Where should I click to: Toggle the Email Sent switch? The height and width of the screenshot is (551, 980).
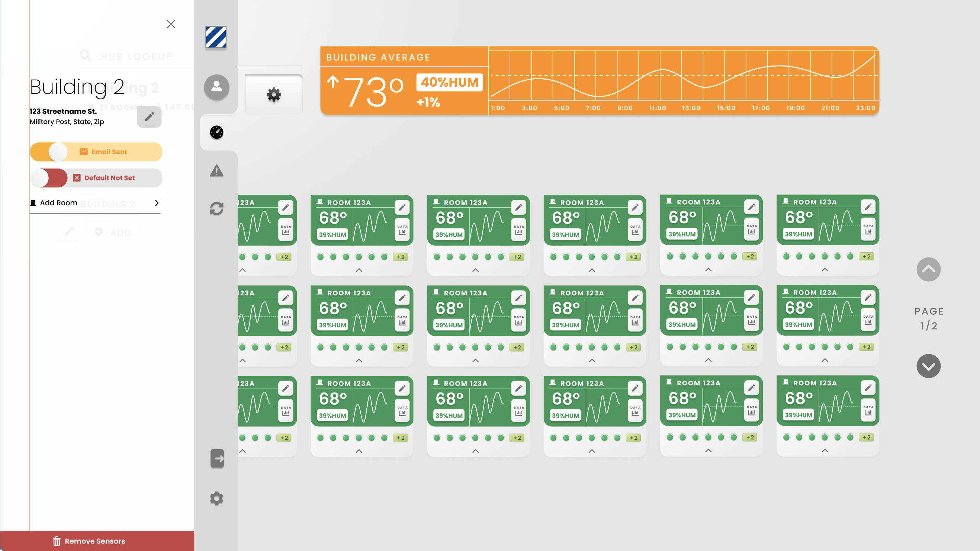(x=49, y=152)
